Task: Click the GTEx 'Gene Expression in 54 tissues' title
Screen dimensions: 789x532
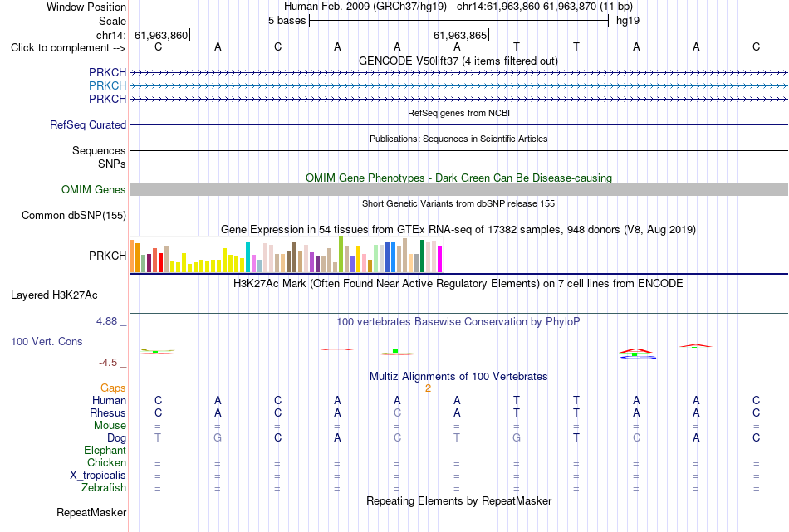Action: pyautogui.click(x=458, y=229)
